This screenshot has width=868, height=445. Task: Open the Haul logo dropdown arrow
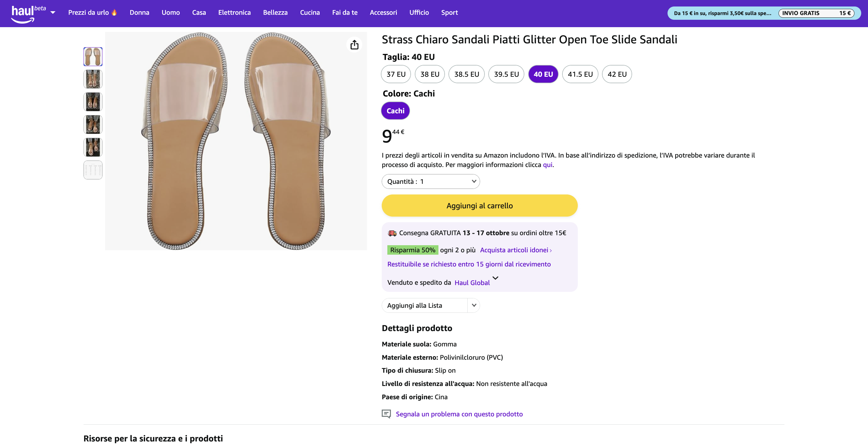(x=53, y=13)
